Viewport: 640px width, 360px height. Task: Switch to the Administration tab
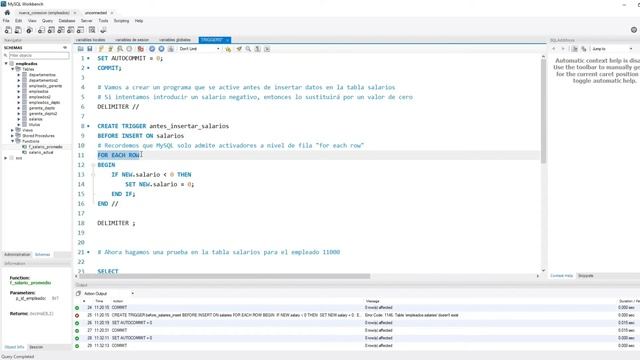point(17,255)
